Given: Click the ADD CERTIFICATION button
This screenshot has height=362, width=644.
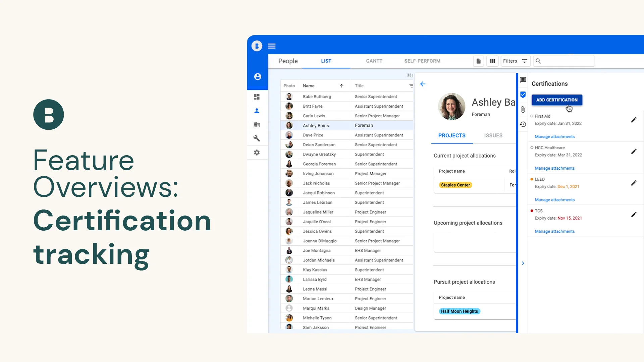Looking at the screenshot, I should 557,100.
